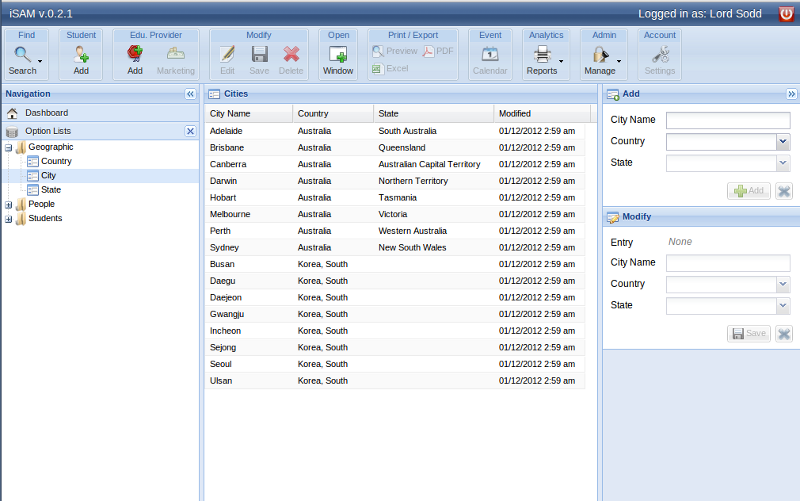Focus City Name field in Modify form

click(x=728, y=263)
